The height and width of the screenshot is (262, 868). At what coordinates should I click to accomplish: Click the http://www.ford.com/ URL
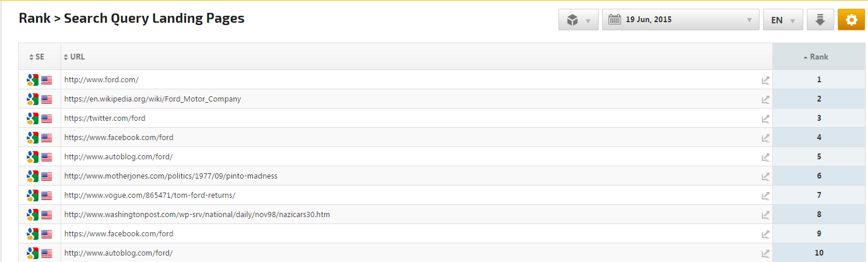click(101, 80)
